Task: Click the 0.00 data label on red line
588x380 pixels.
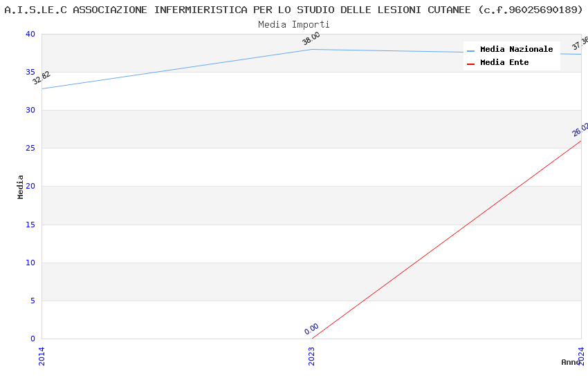Action: pos(311,329)
